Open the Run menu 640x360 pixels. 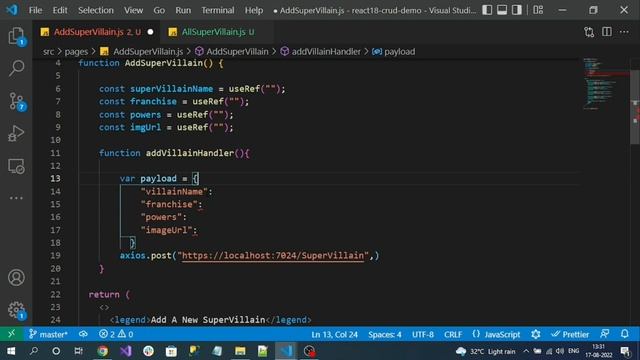(183, 10)
